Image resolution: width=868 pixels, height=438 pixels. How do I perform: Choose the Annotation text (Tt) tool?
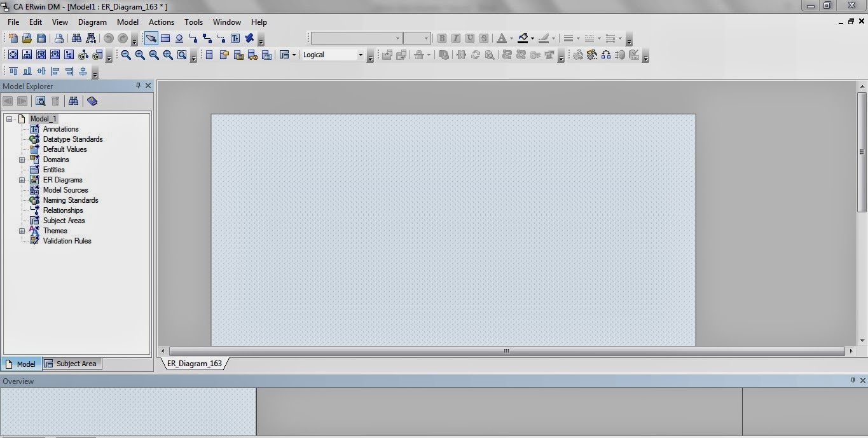coord(235,39)
